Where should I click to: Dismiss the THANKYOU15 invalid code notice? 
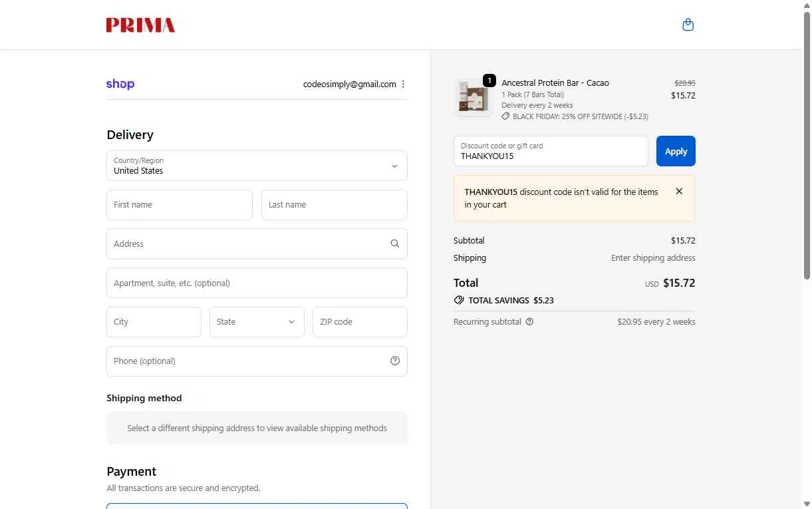point(679,192)
